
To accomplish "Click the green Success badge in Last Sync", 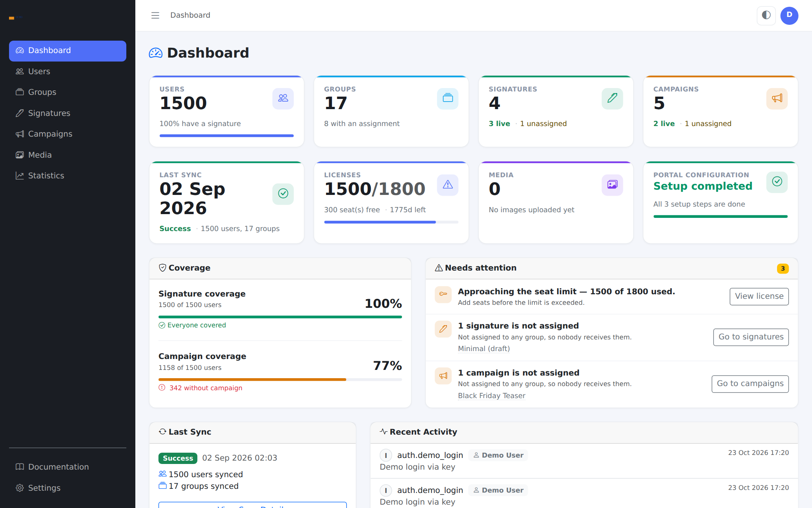I will [x=178, y=458].
